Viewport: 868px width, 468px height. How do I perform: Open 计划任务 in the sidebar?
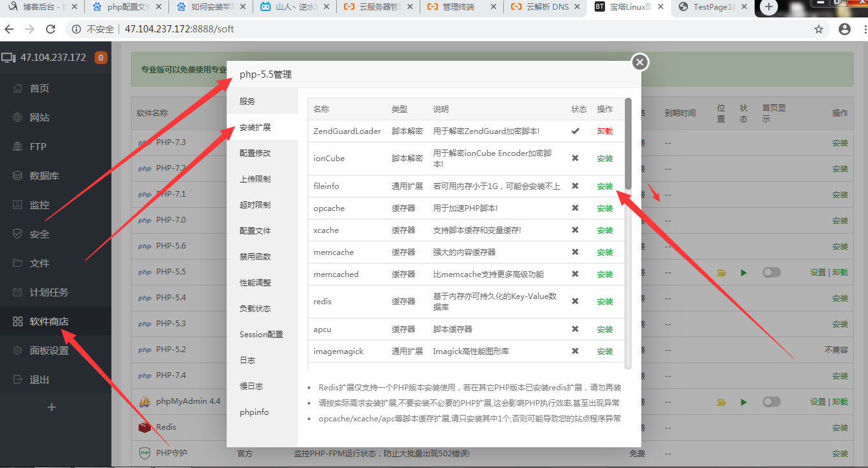(49, 292)
